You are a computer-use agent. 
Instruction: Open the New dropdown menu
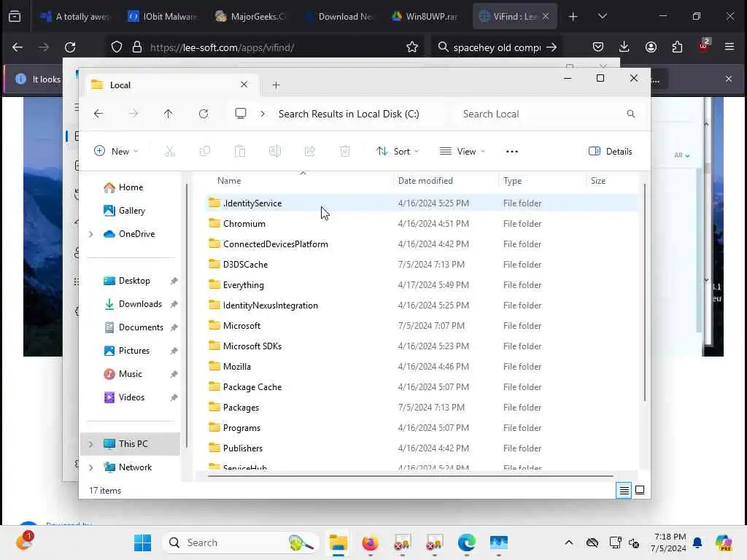(116, 152)
